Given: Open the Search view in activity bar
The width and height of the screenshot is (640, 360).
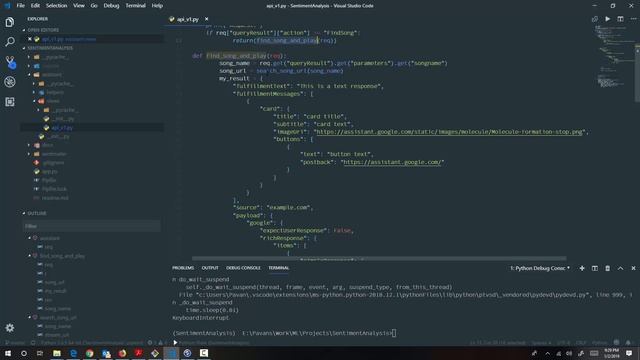Looking at the screenshot, I should 10,42.
